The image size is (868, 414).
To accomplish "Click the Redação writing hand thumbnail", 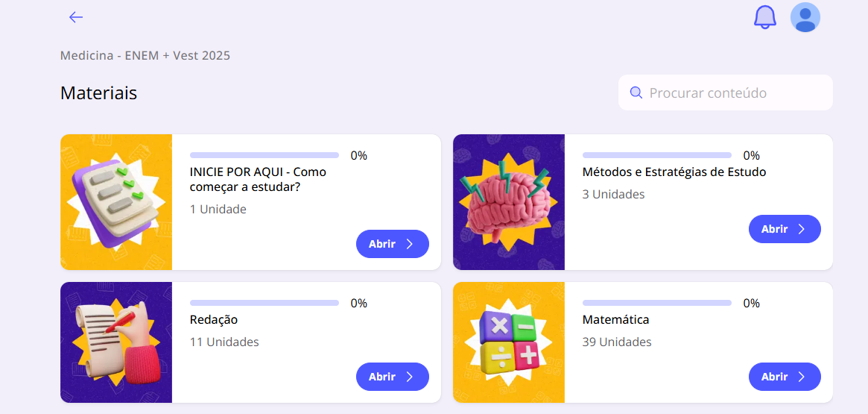I will pyautogui.click(x=116, y=342).
